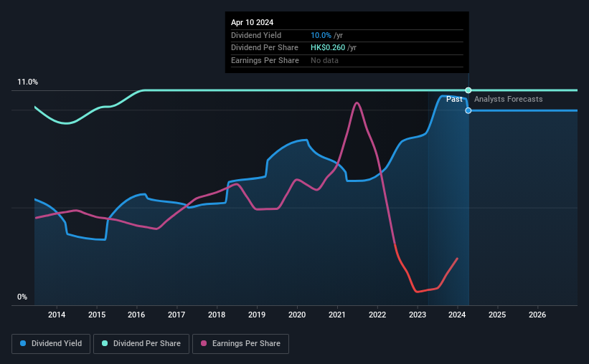The height and width of the screenshot is (364, 589).
Task: Toggle the Dividend Per Share legend button
Action: click(141, 344)
